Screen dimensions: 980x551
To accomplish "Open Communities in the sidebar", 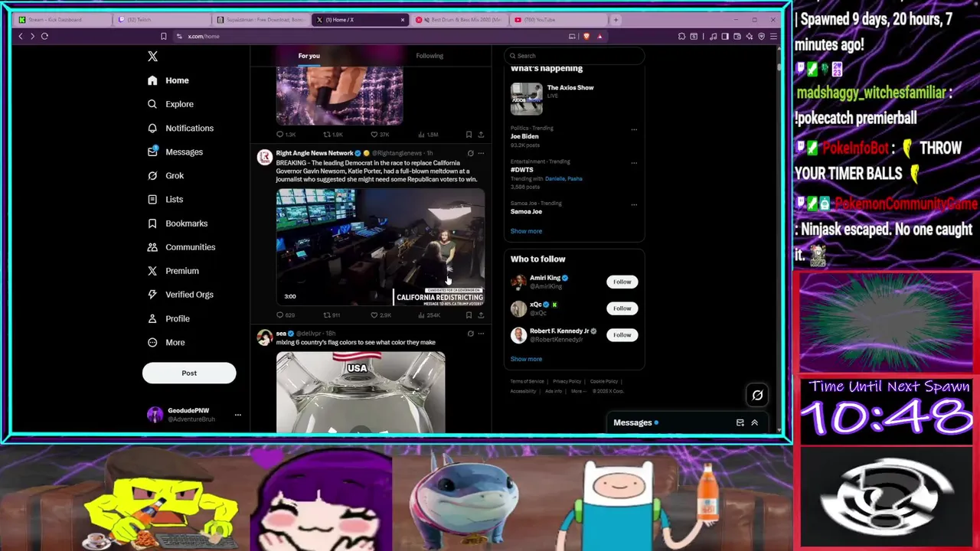I will pos(181,247).
